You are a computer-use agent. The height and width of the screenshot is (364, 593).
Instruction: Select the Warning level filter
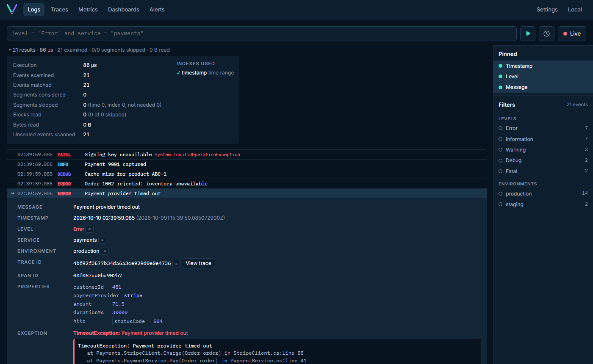point(543,150)
